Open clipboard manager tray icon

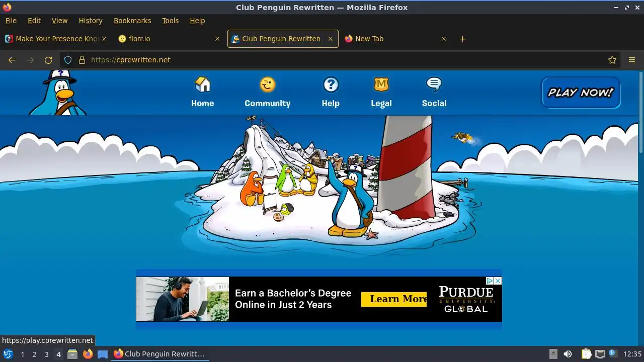(x=587, y=354)
